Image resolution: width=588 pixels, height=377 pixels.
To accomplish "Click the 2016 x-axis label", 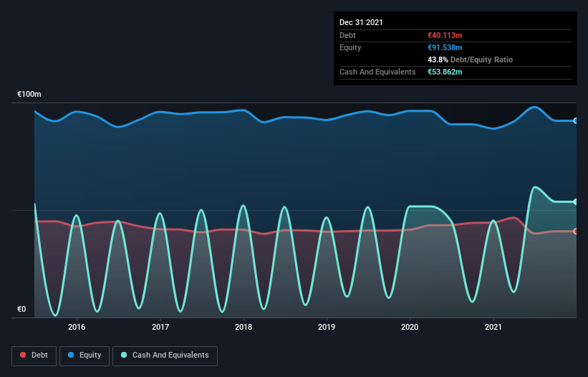I will [x=77, y=327].
